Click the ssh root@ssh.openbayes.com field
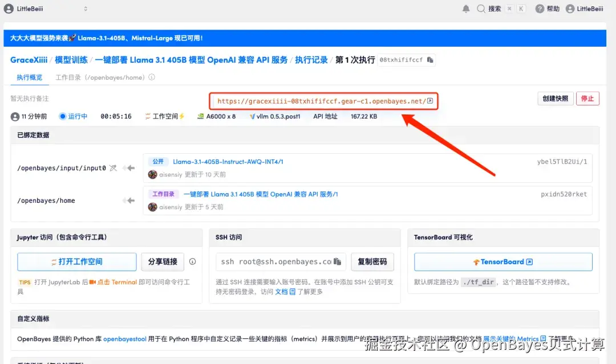Screen dimensions: 616x364 tap(281, 261)
